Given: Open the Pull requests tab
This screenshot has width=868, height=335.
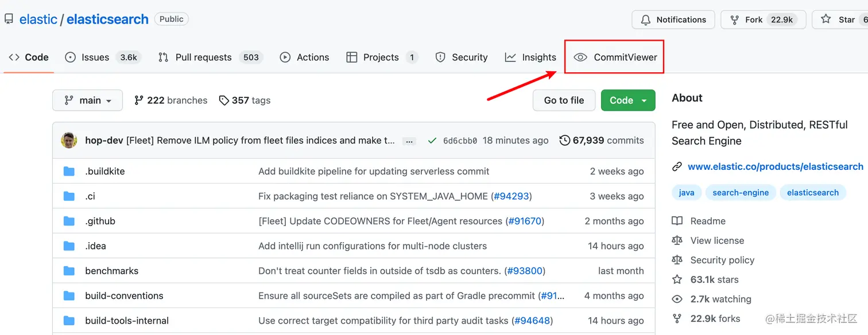Looking at the screenshot, I should click(x=203, y=57).
